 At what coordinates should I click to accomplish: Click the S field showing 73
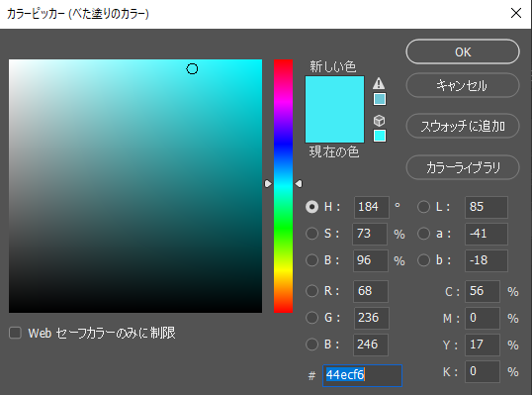370,234
